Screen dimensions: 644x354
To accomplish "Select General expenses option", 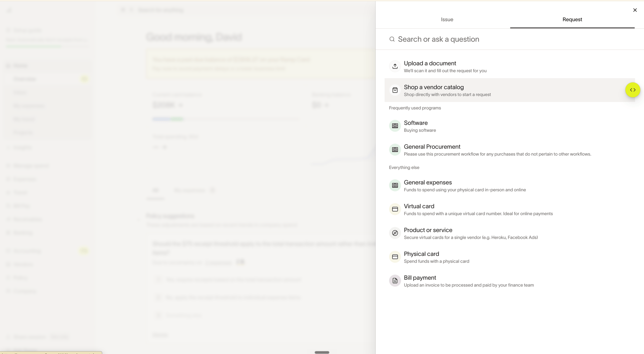I will click(510, 185).
